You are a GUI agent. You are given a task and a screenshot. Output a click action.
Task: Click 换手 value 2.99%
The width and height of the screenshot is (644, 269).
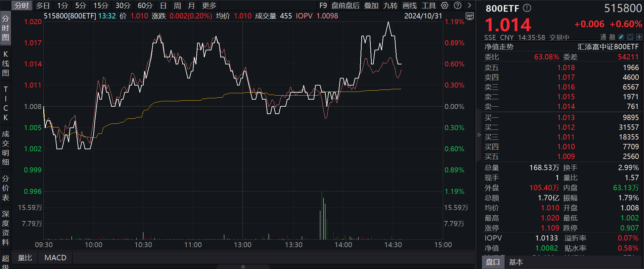(628, 167)
